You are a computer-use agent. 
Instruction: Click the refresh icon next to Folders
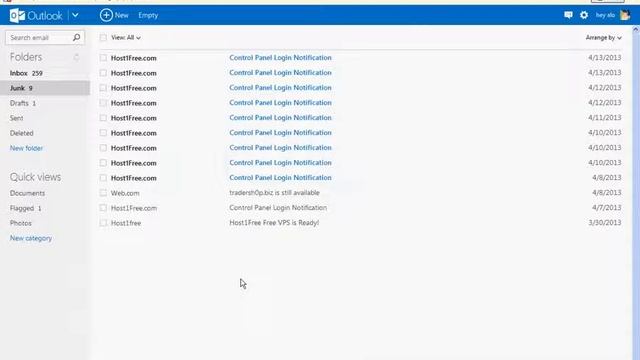point(76,57)
